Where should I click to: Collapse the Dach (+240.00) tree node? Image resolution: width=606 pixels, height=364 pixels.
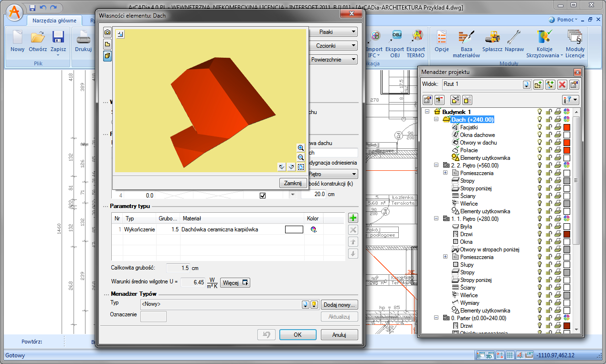pos(436,120)
